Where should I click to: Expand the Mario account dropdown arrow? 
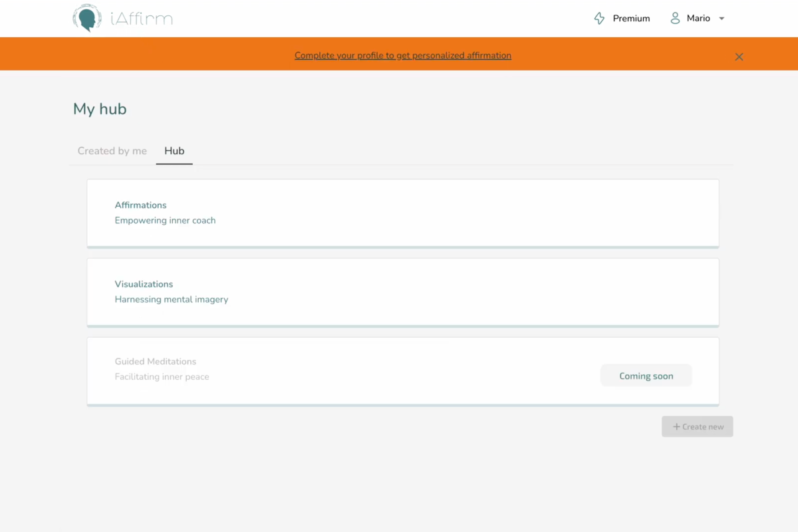tap(722, 19)
